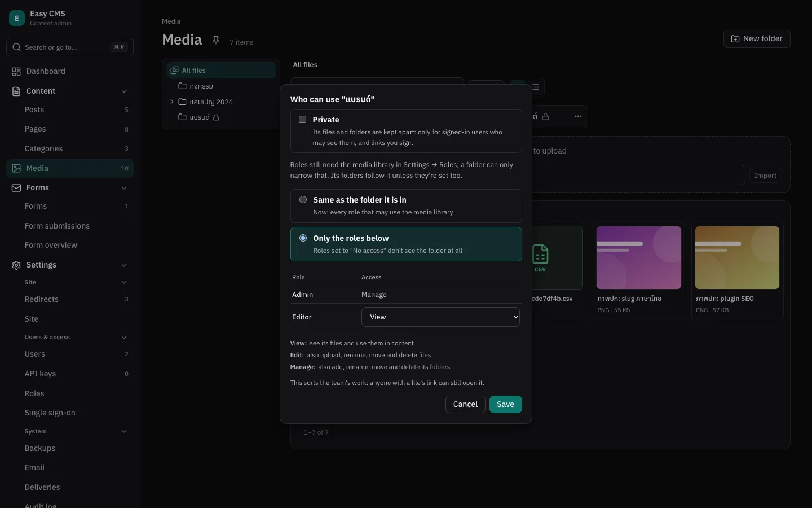
Task: Collapse the Users & access group
Action: tap(124, 338)
